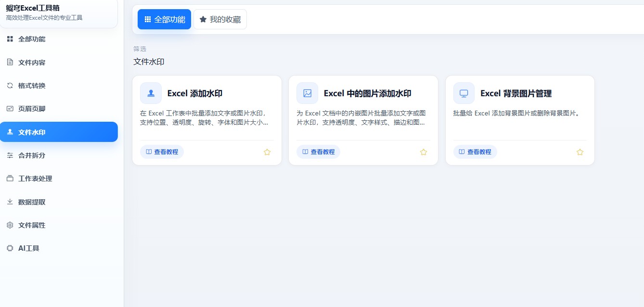The image size is (644, 307).
Task: Click the grid icon beside 全部功能 in sidebar
Action: (10, 39)
